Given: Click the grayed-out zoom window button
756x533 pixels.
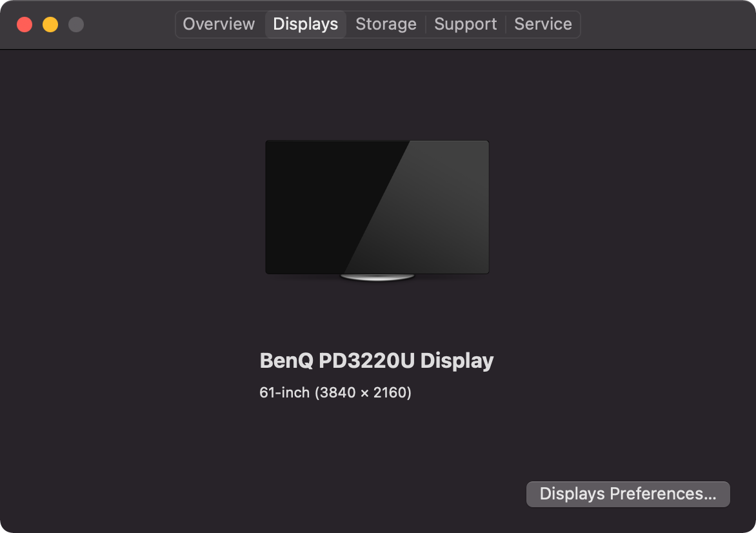Looking at the screenshot, I should [76, 25].
